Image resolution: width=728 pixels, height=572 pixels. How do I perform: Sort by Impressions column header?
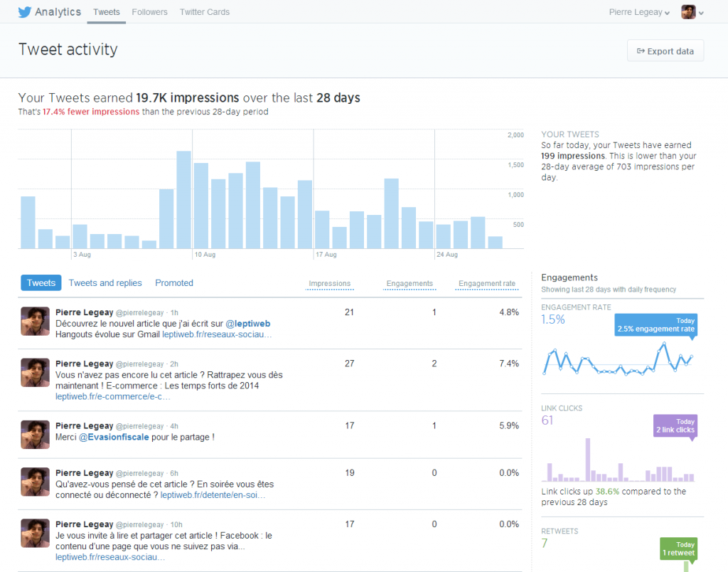coord(330,283)
